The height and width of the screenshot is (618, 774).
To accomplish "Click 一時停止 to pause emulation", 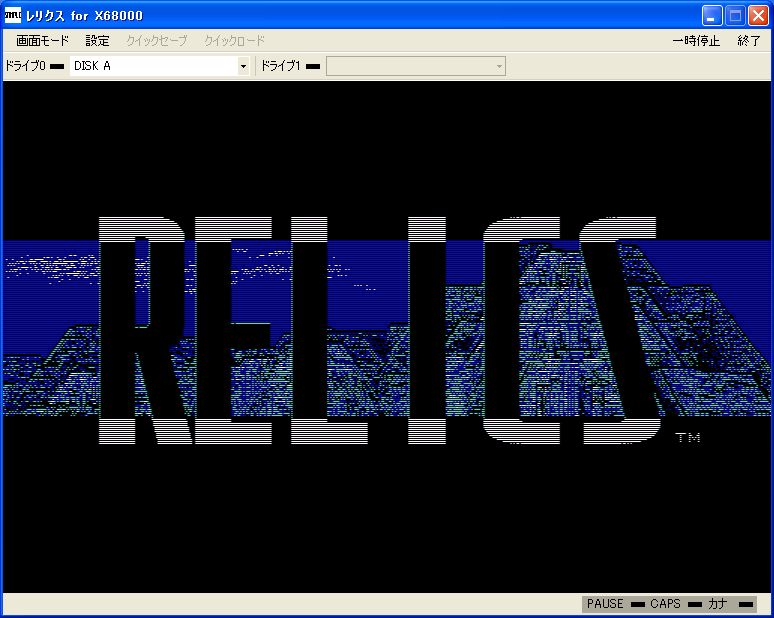I will click(696, 41).
